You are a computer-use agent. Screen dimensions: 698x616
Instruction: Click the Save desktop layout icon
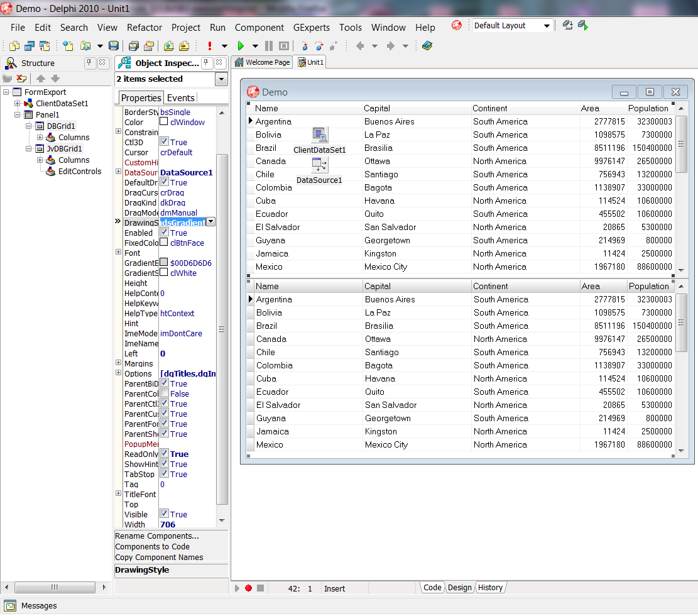pos(567,26)
